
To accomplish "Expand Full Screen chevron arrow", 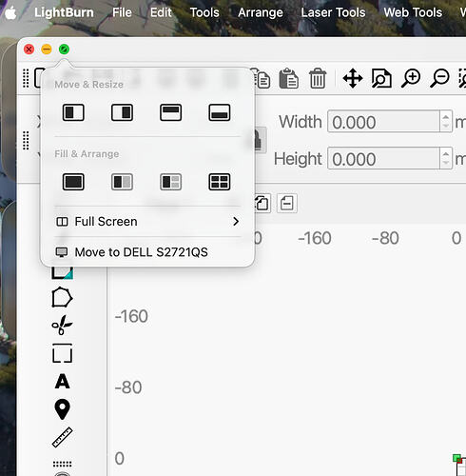I will (x=236, y=222).
